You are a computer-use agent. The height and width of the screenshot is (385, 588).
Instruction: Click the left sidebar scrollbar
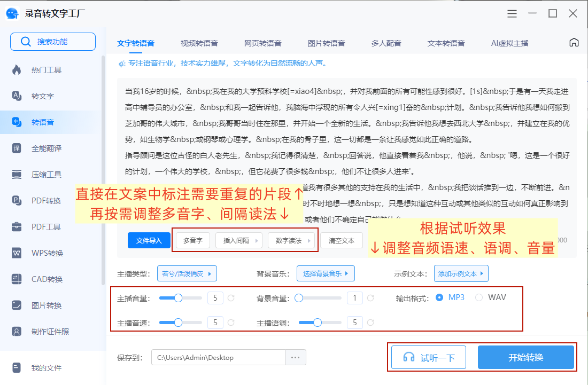coord(103,170)
